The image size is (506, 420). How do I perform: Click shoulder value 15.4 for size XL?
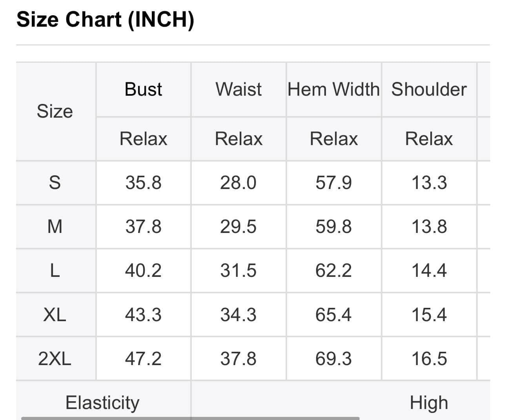(429, 315)
